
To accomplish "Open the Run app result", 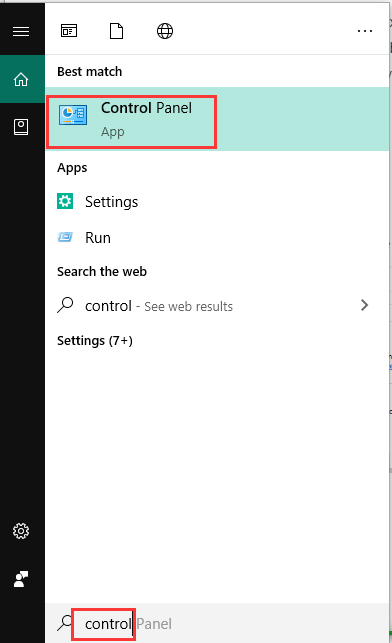I will pos(217,237).
